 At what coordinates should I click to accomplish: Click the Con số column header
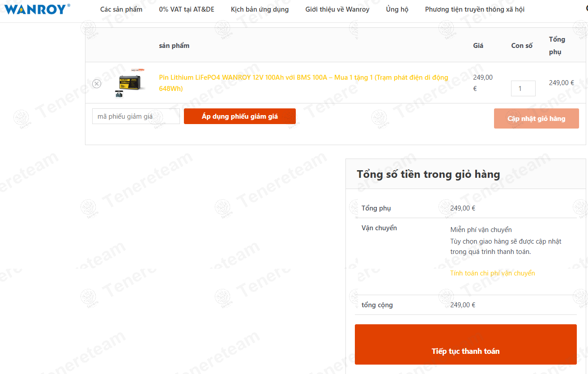pos(522,46)
